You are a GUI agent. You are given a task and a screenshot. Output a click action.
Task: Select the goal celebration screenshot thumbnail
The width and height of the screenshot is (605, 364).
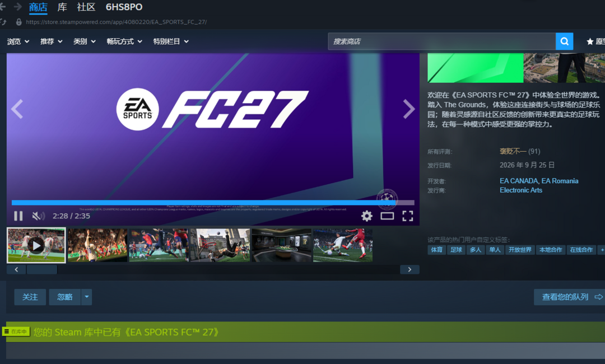click(x=97, y=245)
